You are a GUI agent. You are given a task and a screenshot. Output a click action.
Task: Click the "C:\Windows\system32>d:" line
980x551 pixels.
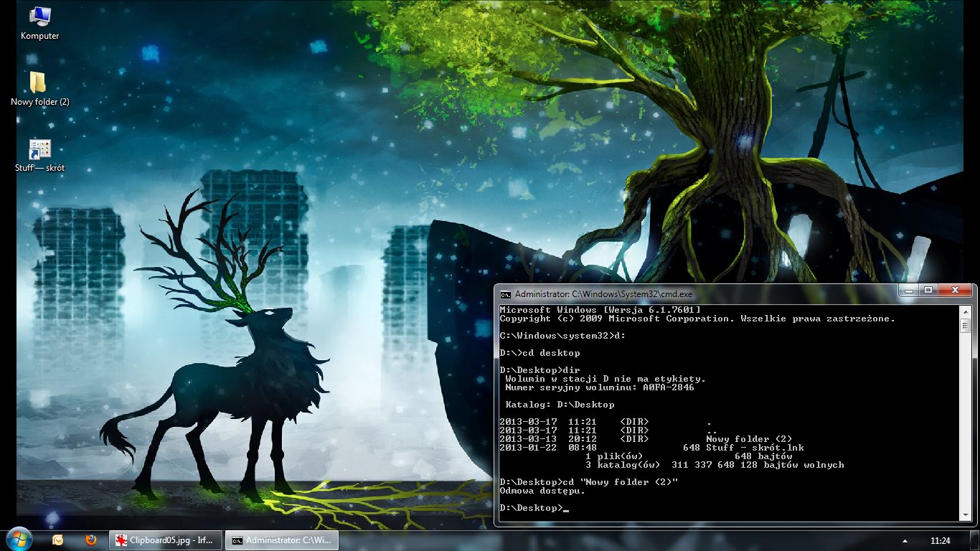pyautogui.click(x=562, y=336)
